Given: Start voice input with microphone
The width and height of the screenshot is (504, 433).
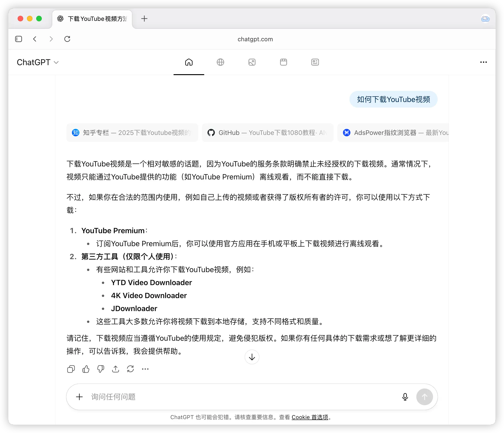Looking at the screenshot, I should pyautogui.click(x=405, y=397).
